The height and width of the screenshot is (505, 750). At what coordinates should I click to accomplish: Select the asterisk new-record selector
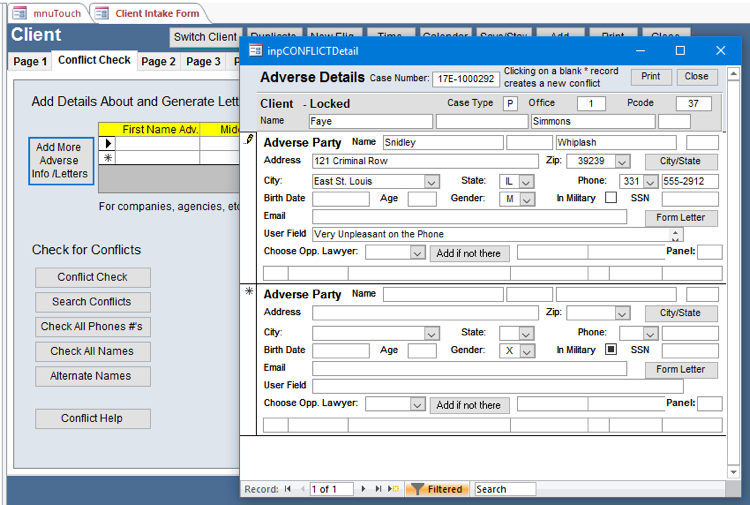249,292
